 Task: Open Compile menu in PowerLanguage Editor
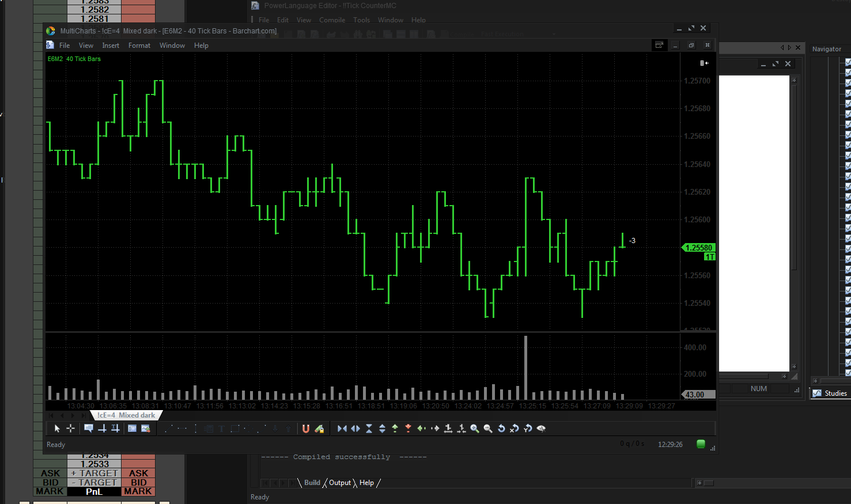pyautogui.click(x=332, y=20)
